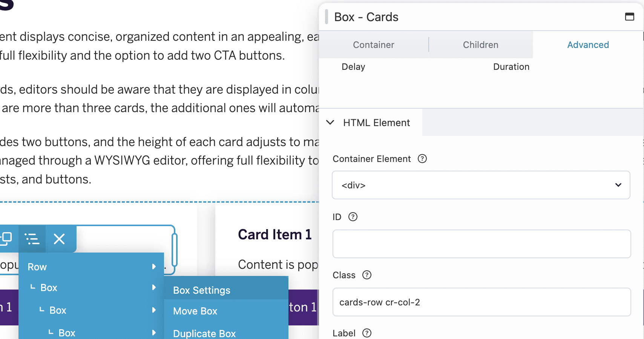Expand the Row submenu arrow

154,267
